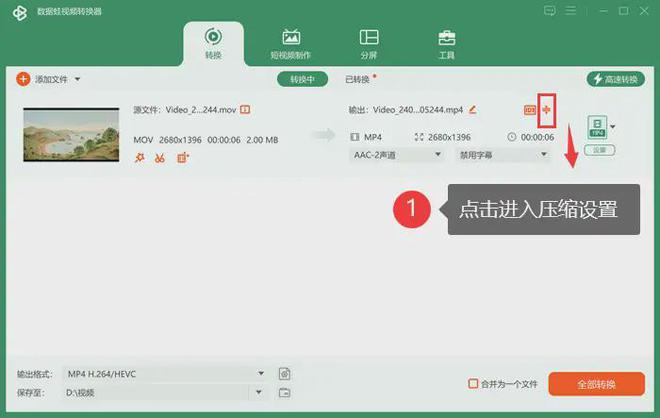Open the MP4 output format profile icon
Viewport: 660px width, 418px height.
pyautogui.click(x=597, y=127)
